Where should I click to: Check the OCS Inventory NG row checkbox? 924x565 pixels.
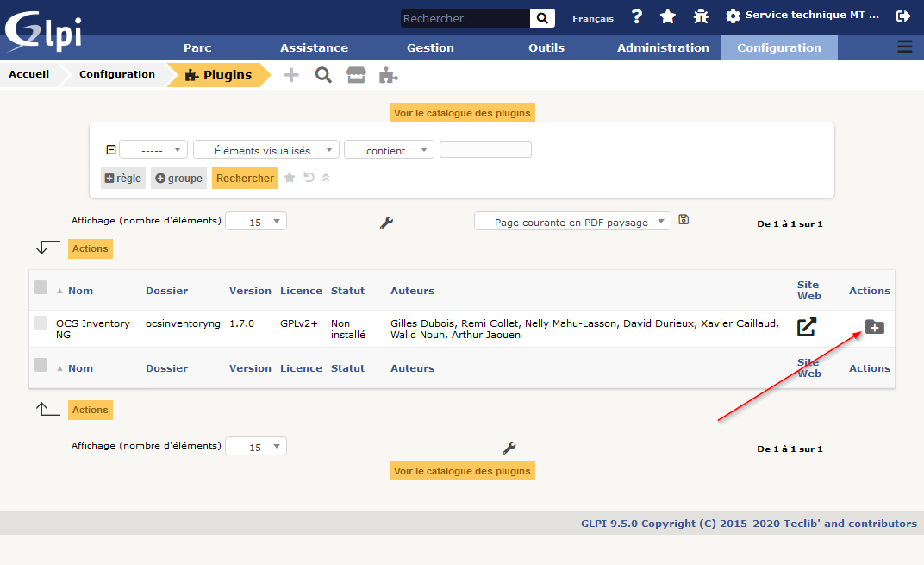click(41, 323)
